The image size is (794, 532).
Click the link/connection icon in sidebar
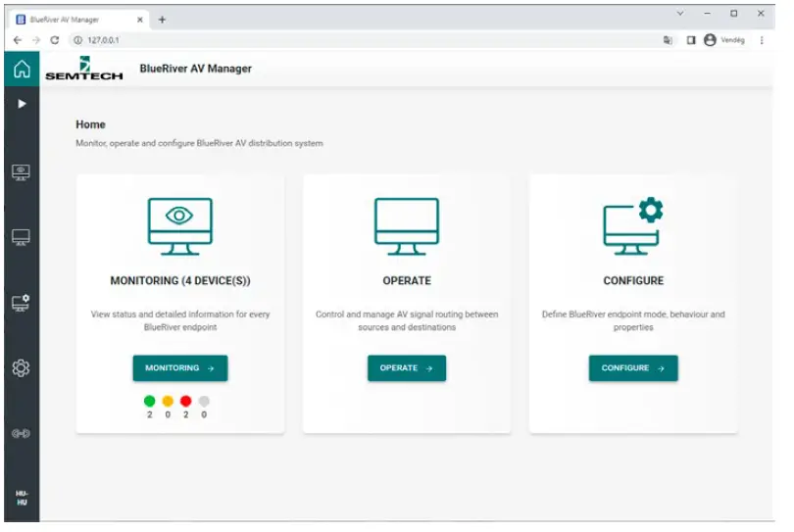tap(21, 436)
